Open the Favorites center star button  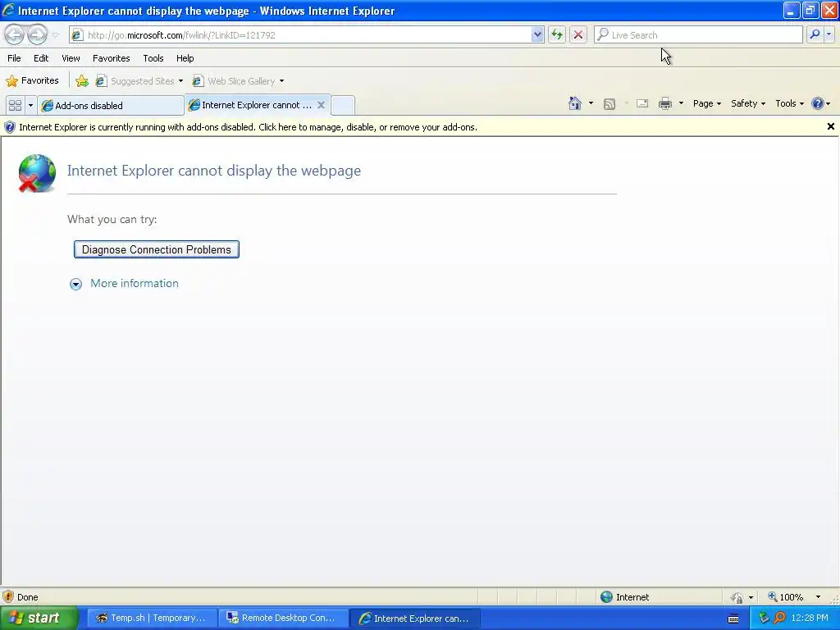tap(32, 81)
